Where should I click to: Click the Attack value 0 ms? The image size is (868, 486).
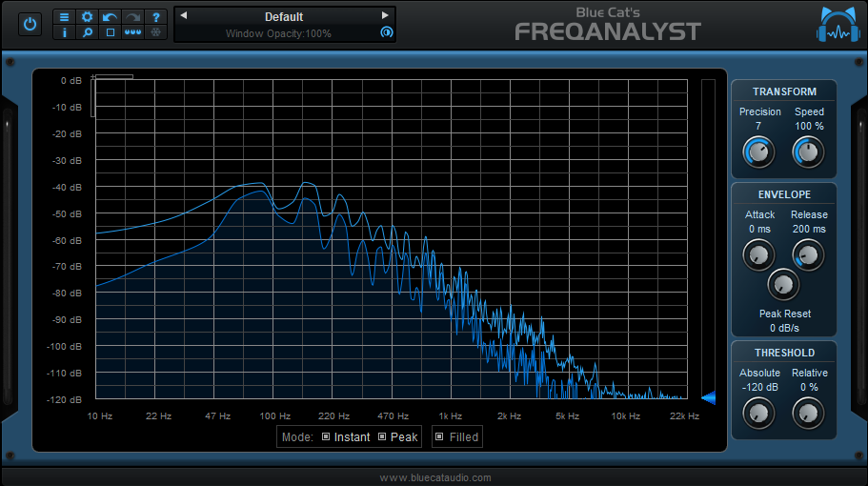click(759, 229)
